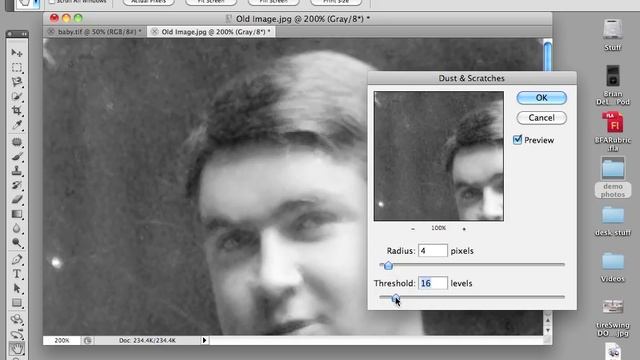Select the 3D Rotate tool
The width and height of the screenshot is (640, 360).
tap(17, 320)
